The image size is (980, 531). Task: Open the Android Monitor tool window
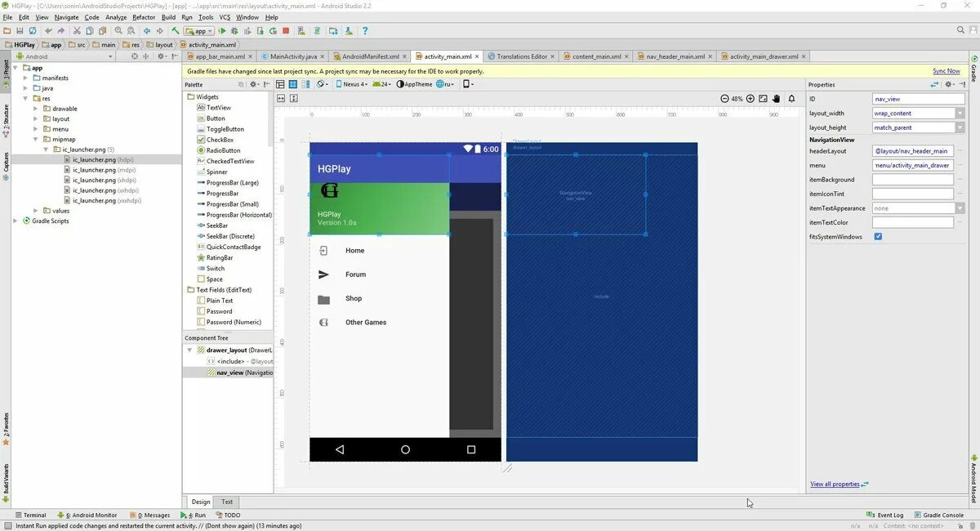tap(87, 515)
